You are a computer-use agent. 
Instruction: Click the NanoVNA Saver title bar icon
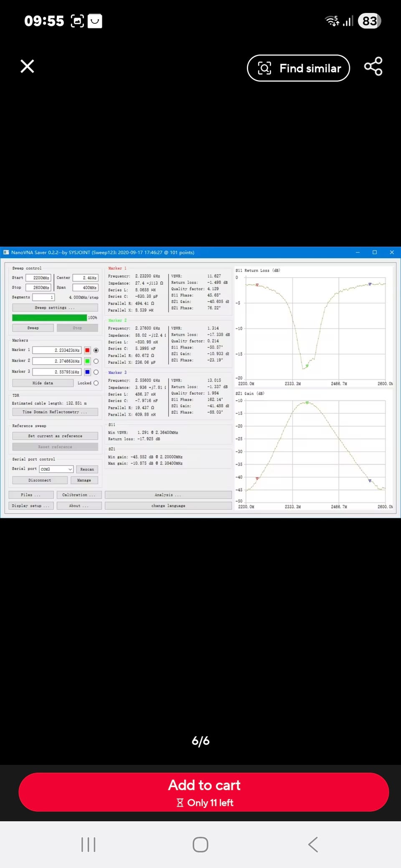[x=6, y=252]
